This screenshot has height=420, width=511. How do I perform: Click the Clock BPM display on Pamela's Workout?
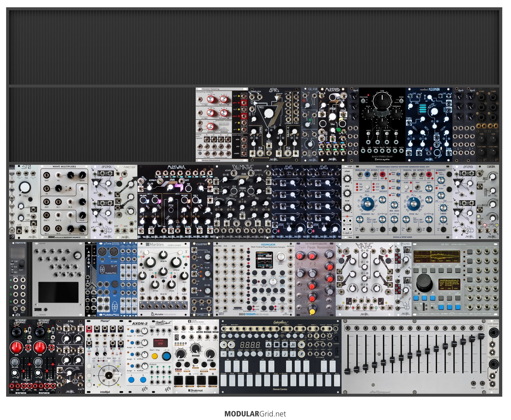point(160,343)
